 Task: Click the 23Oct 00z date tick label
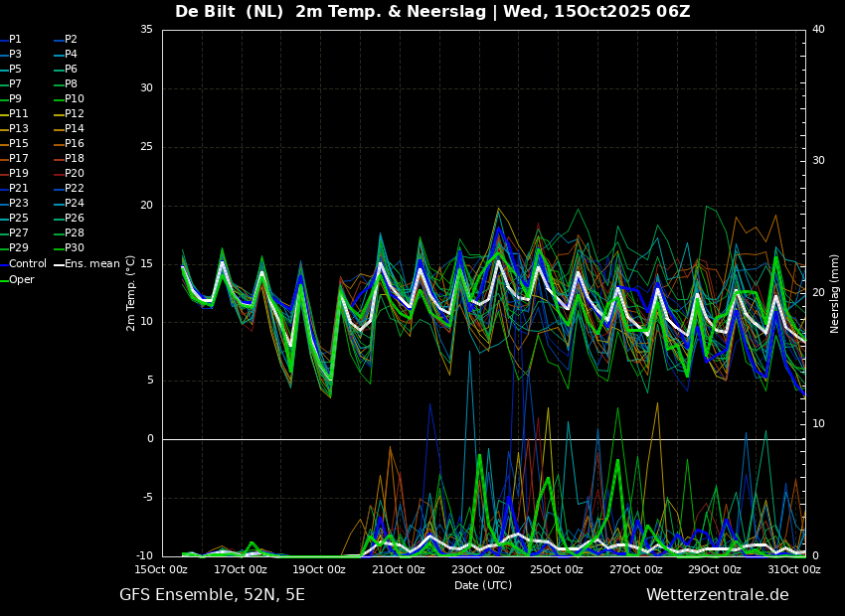[x=478, y=569]
